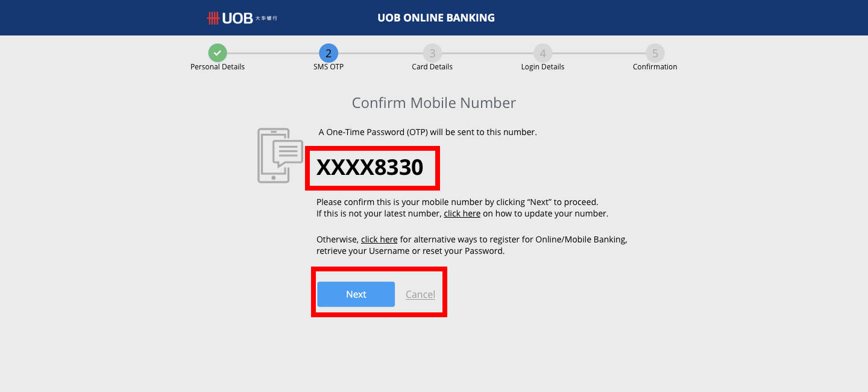Image resolution: width=868 pixels, height=392 pixels.
Task: Click the masked number XXXX8330
Action: [x=370, y=167]
